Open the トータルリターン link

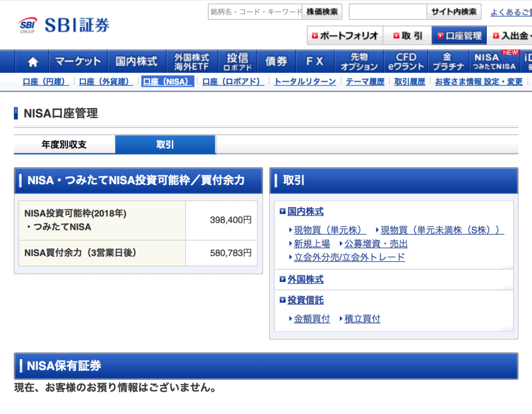tap(304, 82)
